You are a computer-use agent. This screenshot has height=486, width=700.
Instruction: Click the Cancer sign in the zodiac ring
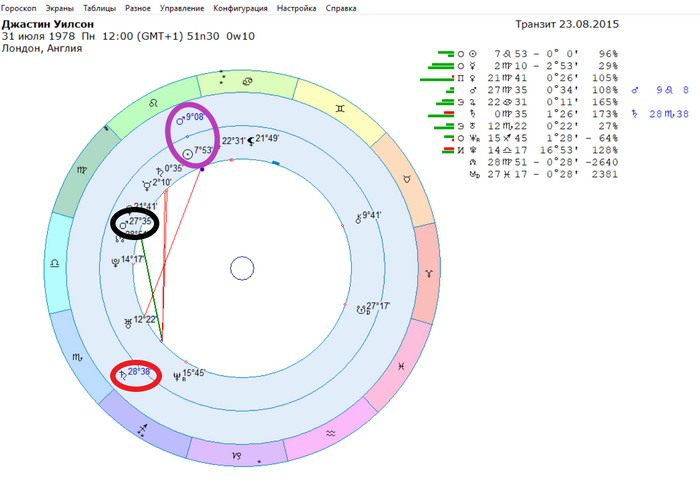(x=247, y=81)
